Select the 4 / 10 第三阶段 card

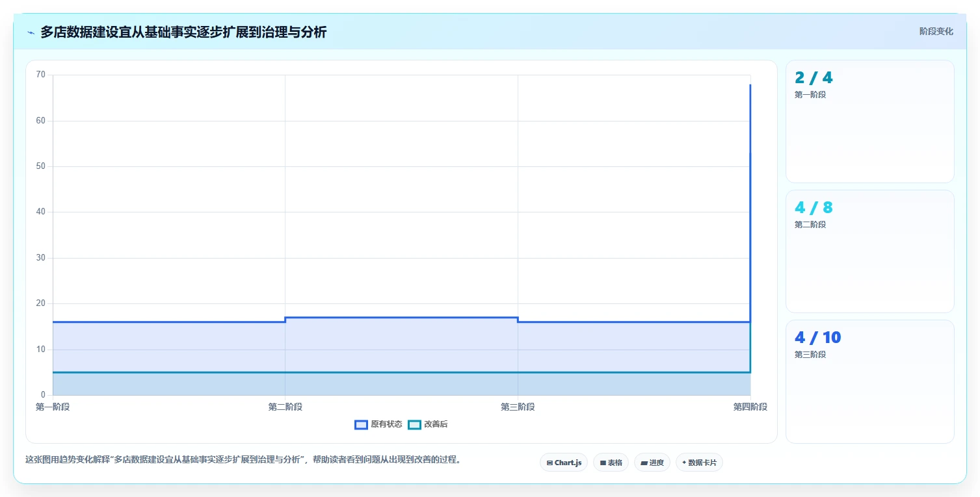[870, 381]
